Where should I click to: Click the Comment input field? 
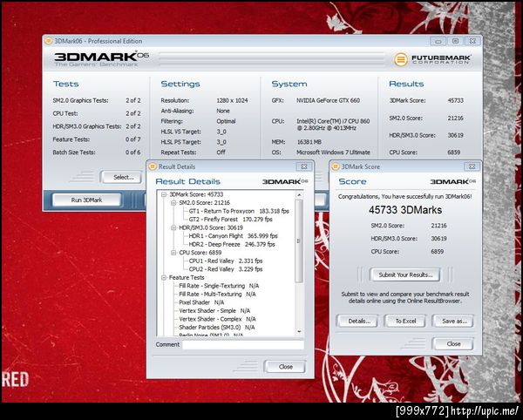pyautogui.click(x=243, y=345)
